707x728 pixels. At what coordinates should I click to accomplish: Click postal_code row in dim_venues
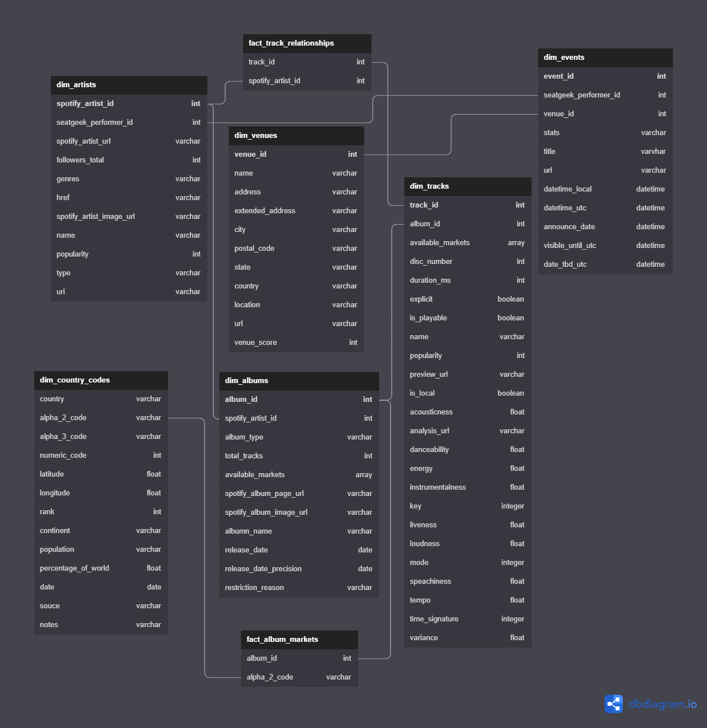click(296, 249)
